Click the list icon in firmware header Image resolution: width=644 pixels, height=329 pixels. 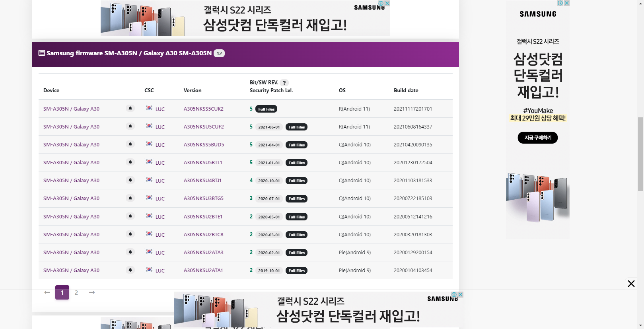click(41, 53)
